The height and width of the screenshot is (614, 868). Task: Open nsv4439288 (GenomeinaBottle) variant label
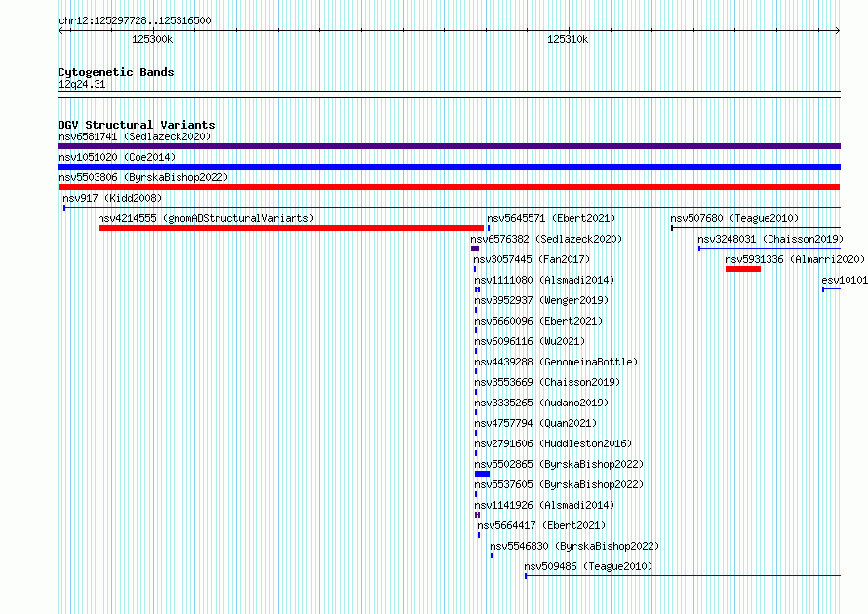[556, 362]
